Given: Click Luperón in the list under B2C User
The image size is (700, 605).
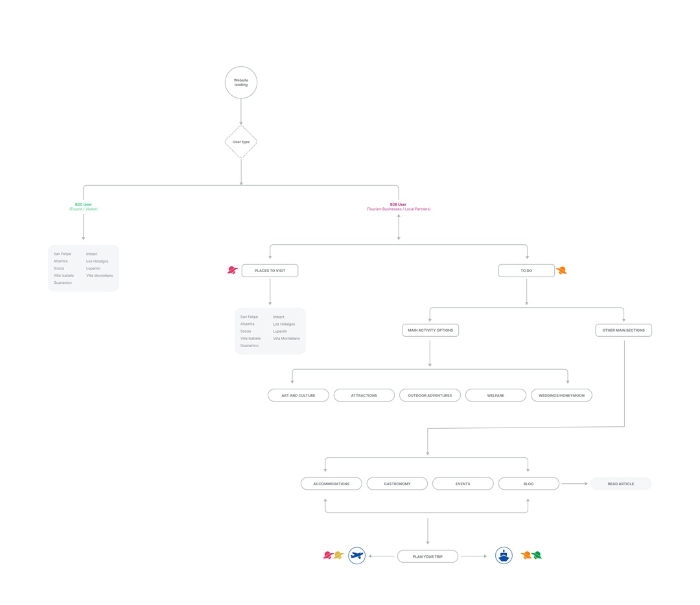Looking at the screenshot, I should [93, 268].
